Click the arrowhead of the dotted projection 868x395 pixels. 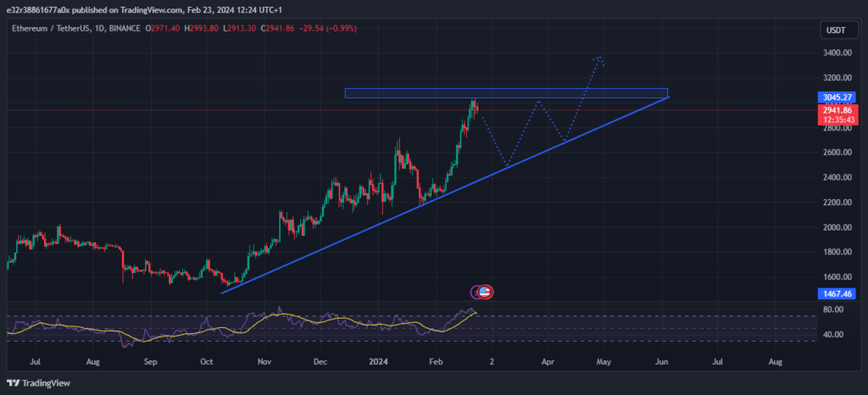(x=599, y=58)
